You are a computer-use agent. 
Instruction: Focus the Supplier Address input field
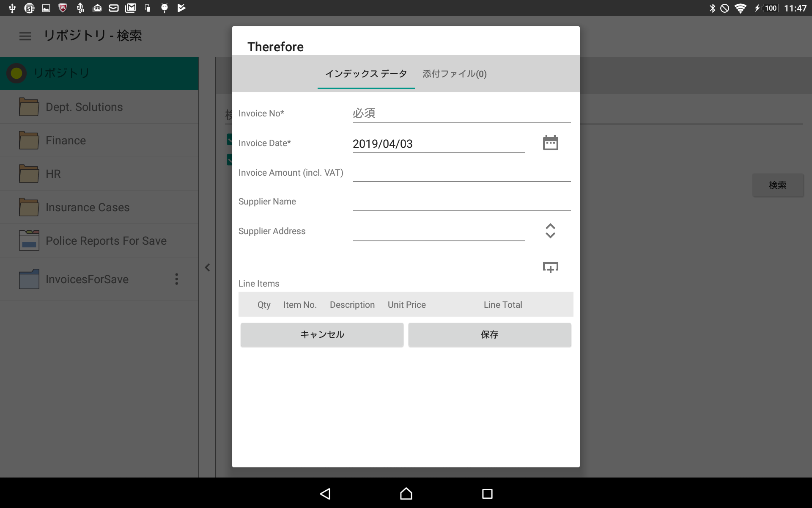pos(439,231)
